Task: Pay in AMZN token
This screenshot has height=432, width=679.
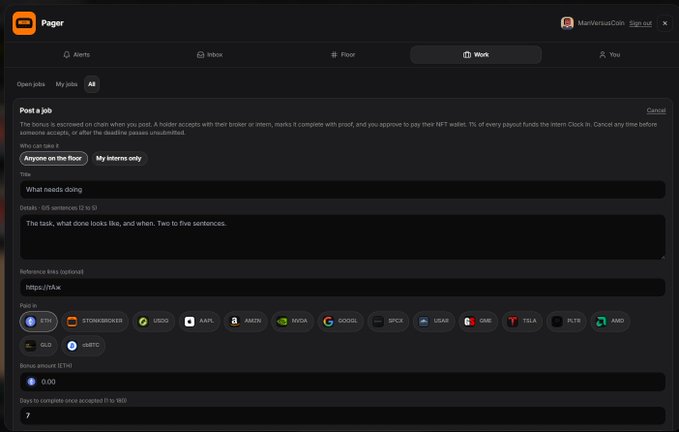Action: 246,321
